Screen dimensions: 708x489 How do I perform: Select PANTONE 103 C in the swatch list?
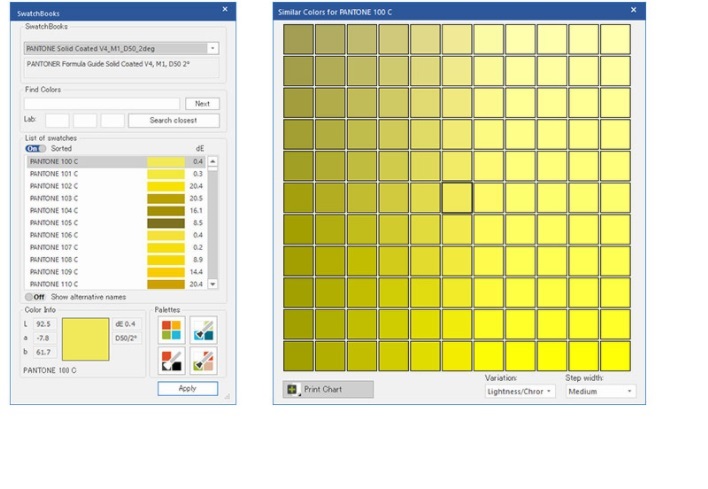coord(116,198)
